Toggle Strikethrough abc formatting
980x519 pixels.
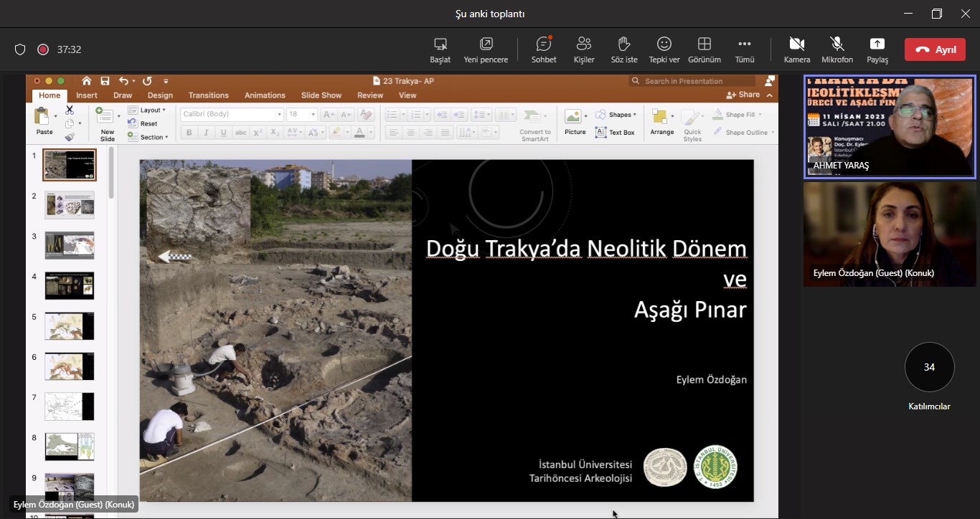coord(241,133)
